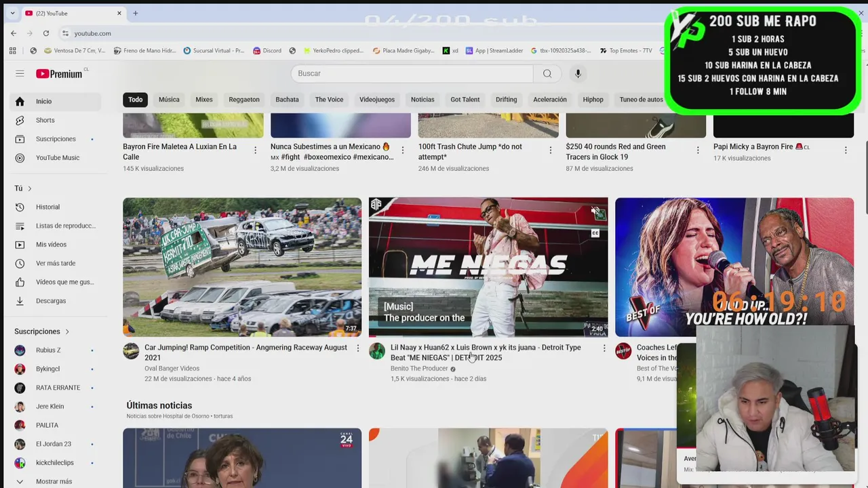Select the Todo filter chip
Image resolution: width=868 pixels, height=488 pixels.
[136, 100]
